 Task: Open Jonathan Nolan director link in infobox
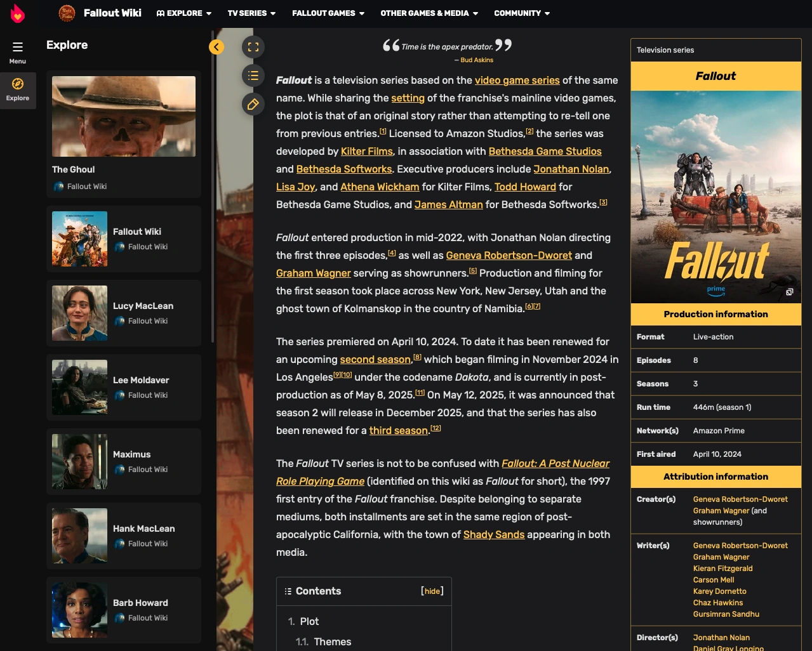(x=721, y=638)
